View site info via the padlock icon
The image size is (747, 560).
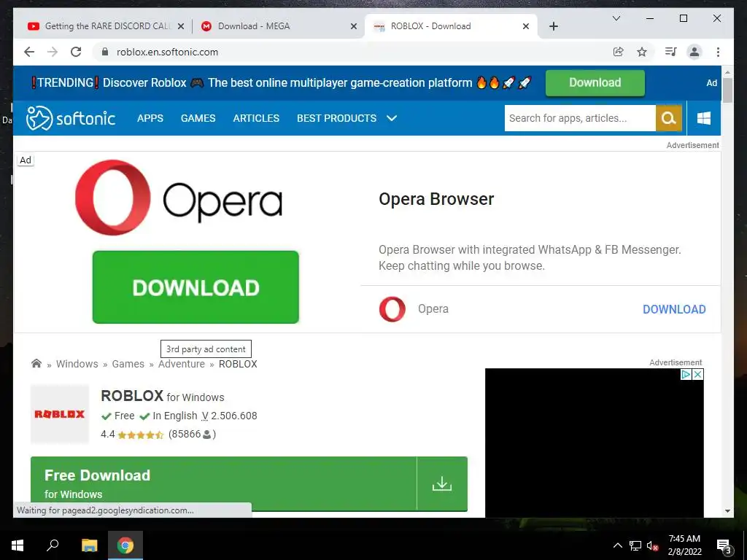(x=105, y=52)
